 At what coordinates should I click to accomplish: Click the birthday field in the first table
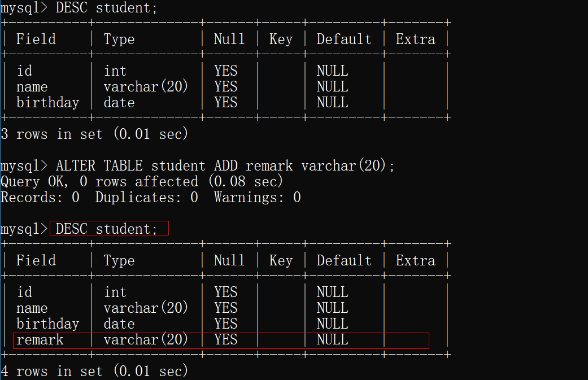coord(47,102)
